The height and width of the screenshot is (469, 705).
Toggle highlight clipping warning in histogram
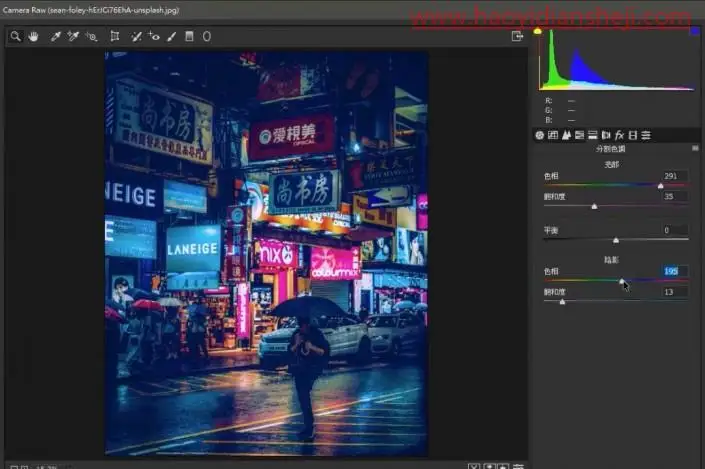tap(695, 31)
